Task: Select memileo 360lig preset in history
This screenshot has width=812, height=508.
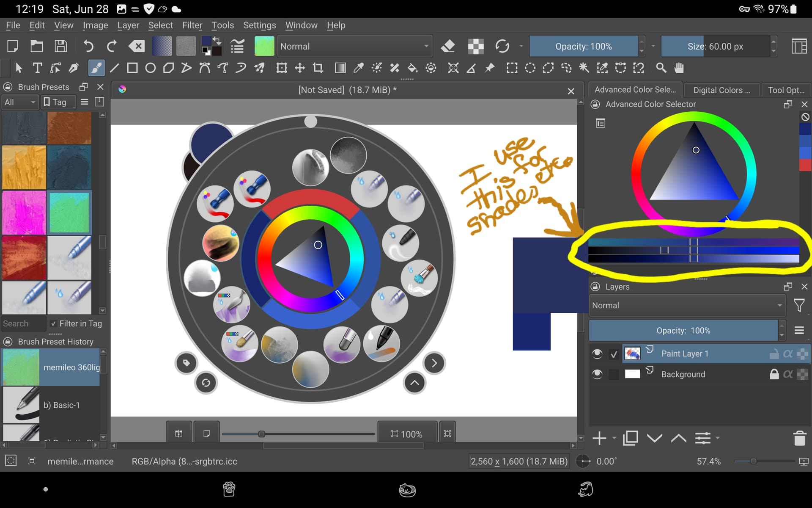Action: tap(51, 367)
